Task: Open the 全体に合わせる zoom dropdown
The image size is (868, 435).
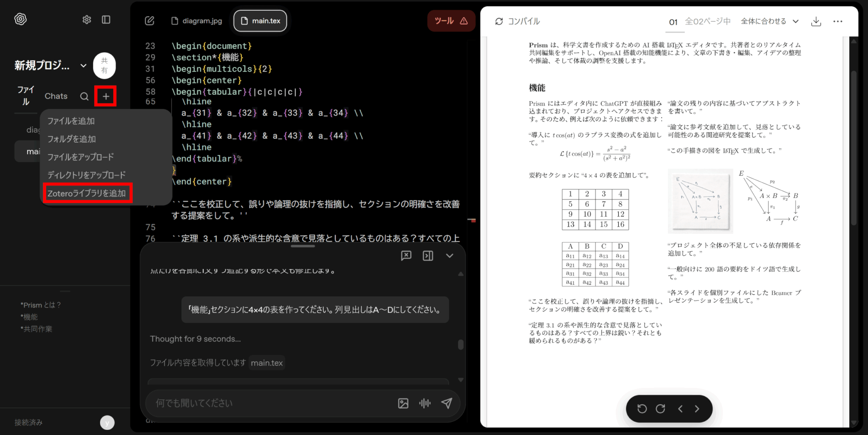Action: coord(769,22)
